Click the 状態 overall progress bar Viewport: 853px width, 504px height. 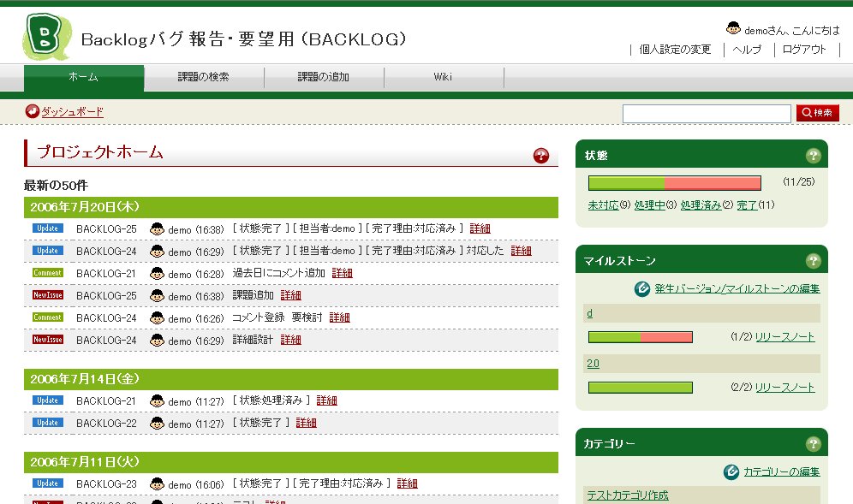(x=675, y=182)
